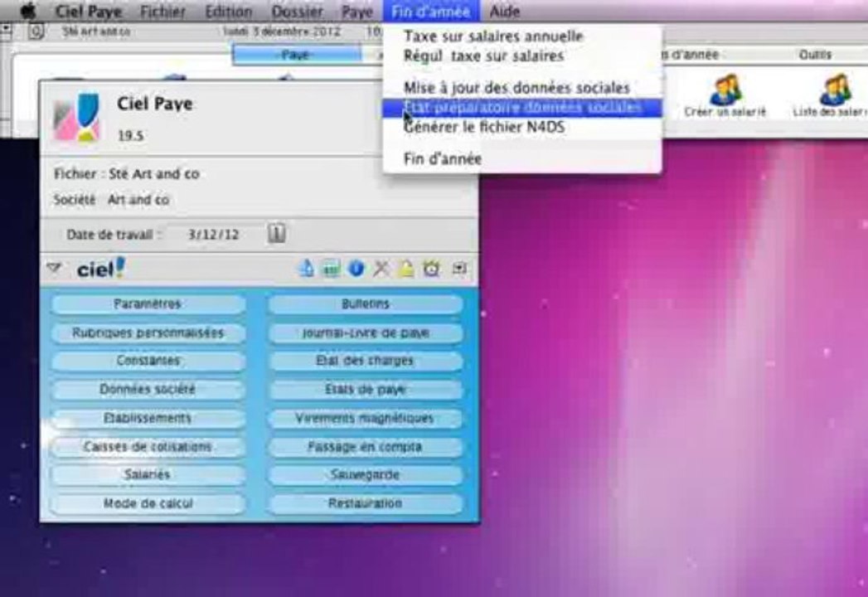Open Constantes
This screenshot has height=597, width=868.
tap(148, 361)
